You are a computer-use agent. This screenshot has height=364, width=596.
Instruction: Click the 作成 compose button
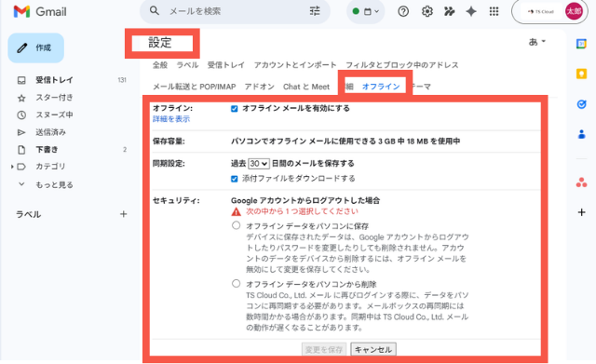coord(35,47)
